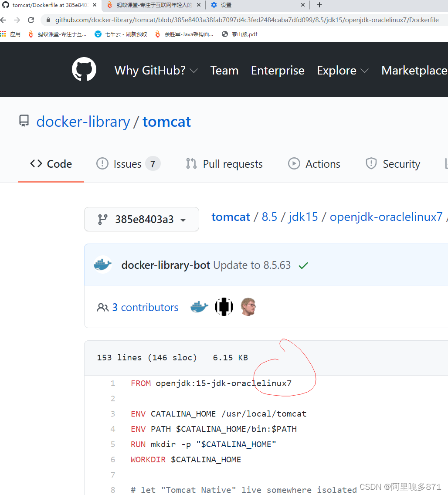Viewport: 448px width, 495px height.
Task: Click the repository book icon
Action: click(x=24, y=121)
